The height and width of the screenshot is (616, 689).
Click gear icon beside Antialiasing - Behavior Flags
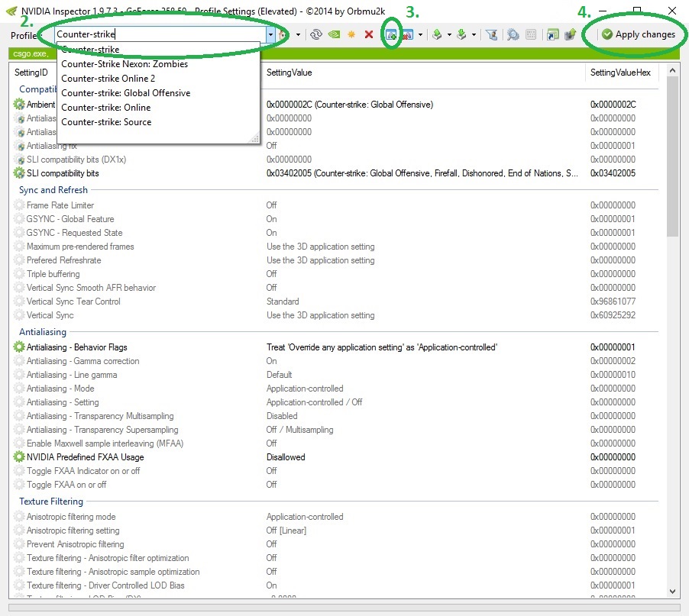[x=19, y=347]
